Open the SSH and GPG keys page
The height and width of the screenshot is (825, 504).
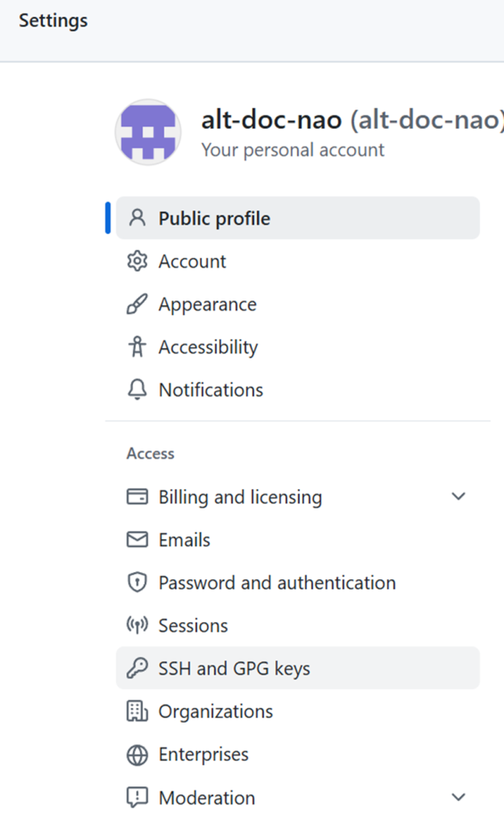pos(297,668)
